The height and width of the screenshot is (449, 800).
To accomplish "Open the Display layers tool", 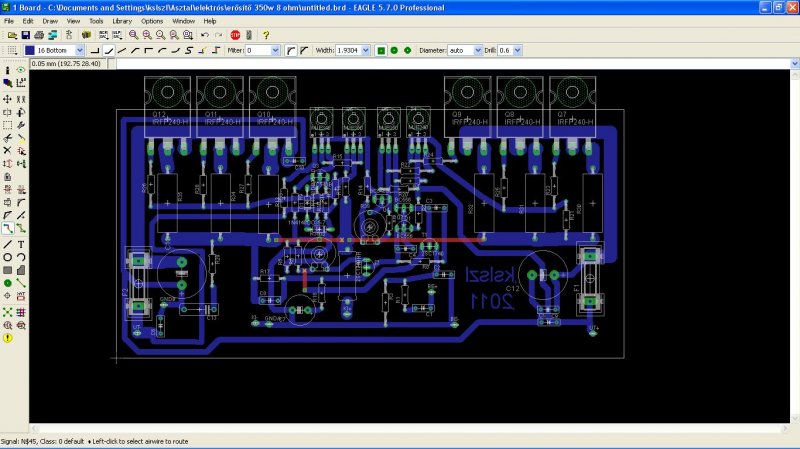I will (8, 83).
